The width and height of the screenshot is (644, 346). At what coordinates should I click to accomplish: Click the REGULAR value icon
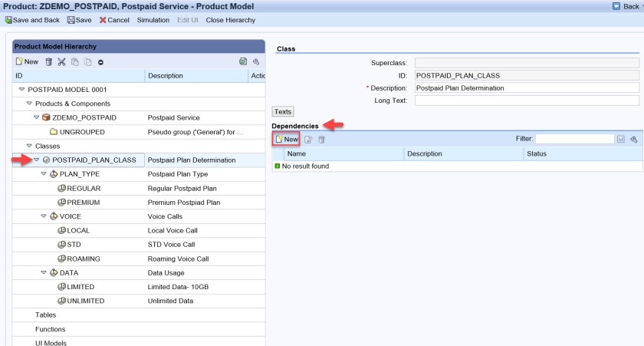[61, 188]
